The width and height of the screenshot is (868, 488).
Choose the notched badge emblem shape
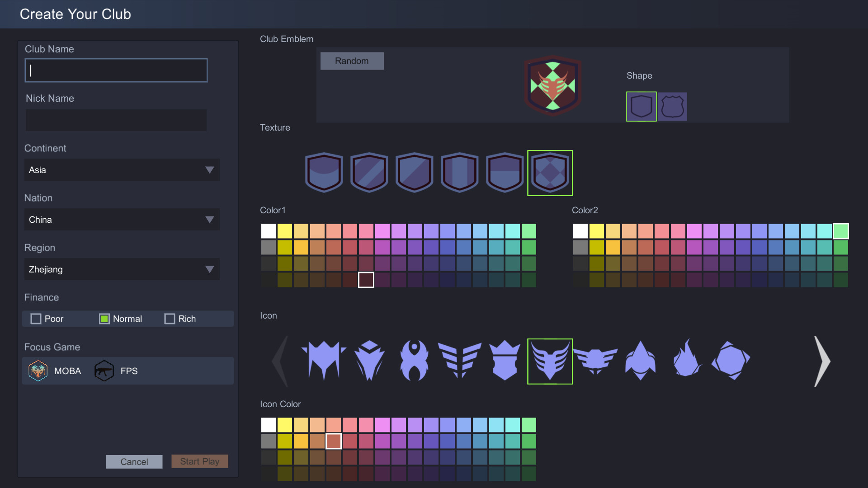pyautogui.click(x=672, y=107)
